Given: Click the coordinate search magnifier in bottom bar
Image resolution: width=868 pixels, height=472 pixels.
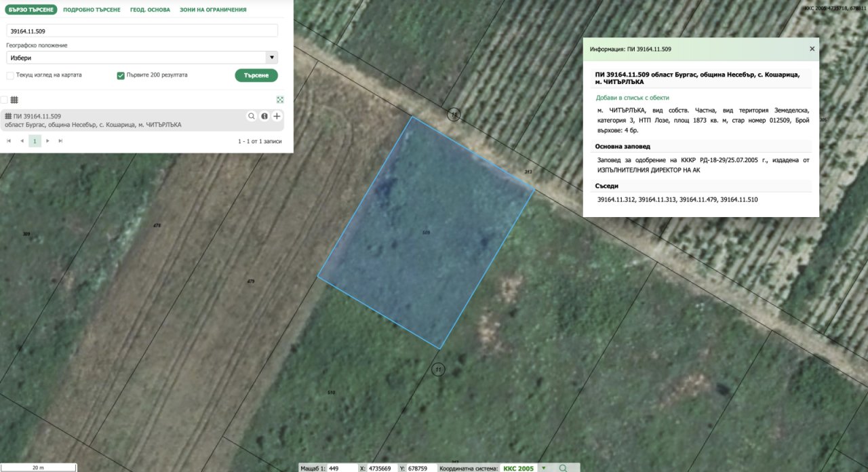Looking at the screenshot, I should coord(563,468).
